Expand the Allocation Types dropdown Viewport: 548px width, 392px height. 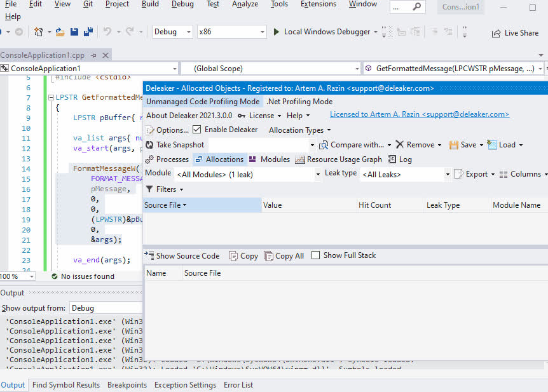(299, 130)
